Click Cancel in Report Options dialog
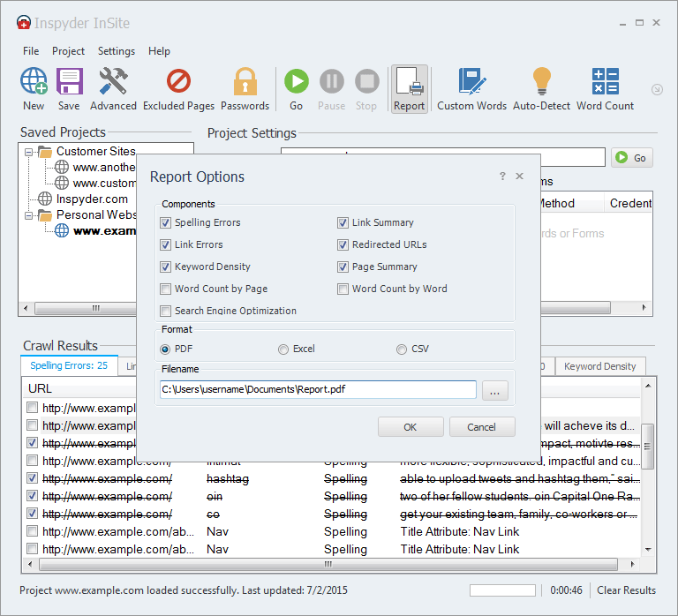 pos(482,427)
